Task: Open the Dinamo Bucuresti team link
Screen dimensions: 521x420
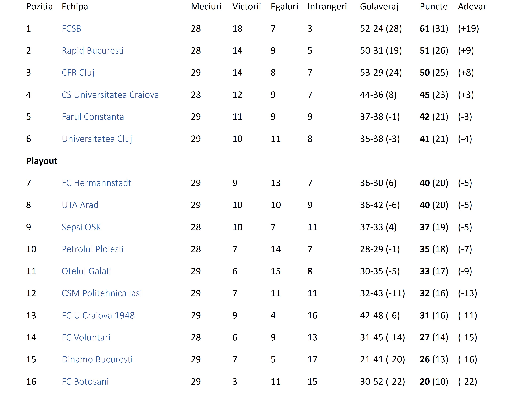Action: coord(97,359)
